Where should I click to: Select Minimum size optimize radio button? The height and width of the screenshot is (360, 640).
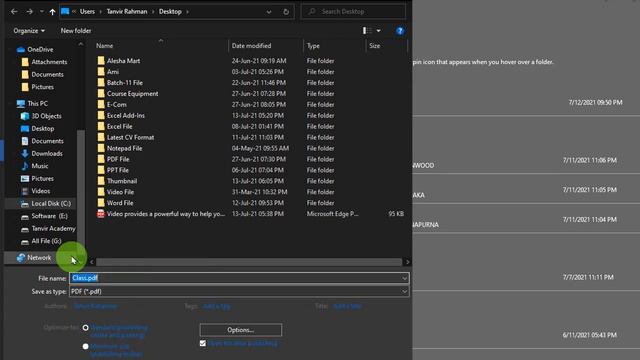(85, 347)
